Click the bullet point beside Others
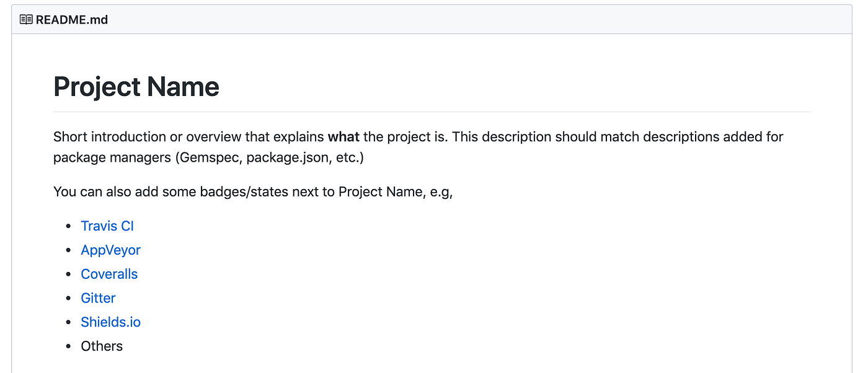This screenshot has width=868, height=373. 68,346
